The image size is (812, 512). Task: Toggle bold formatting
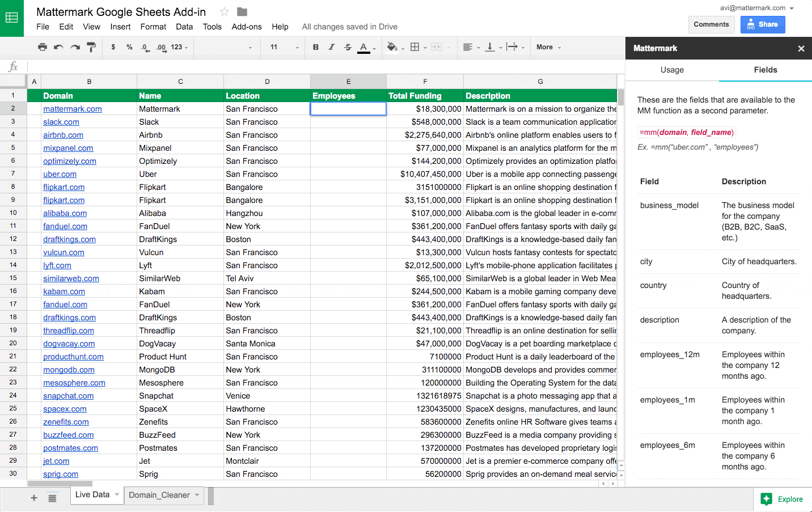click(316, 48)
